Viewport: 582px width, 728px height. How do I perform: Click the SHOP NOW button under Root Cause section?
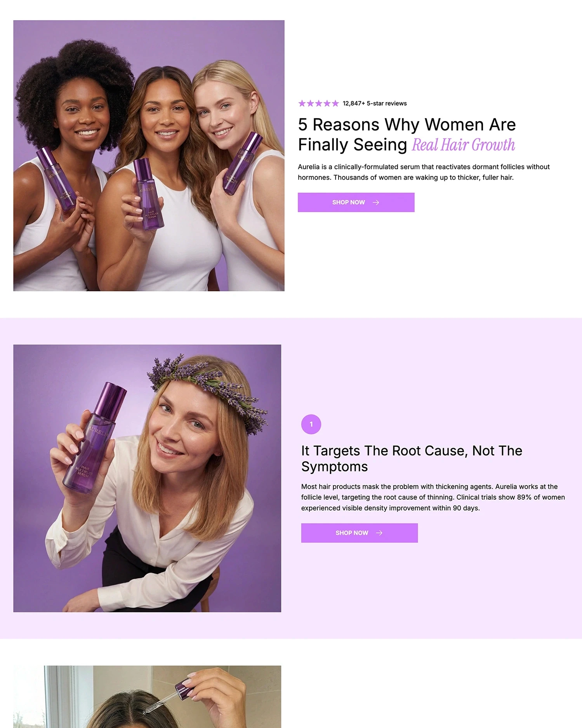tap(360, 533)
